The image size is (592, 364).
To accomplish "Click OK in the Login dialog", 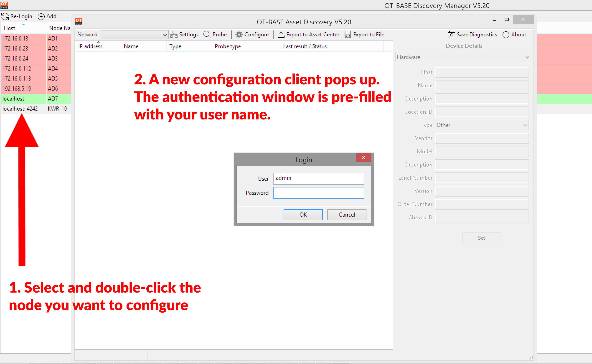I will click(x=303, y=215).
